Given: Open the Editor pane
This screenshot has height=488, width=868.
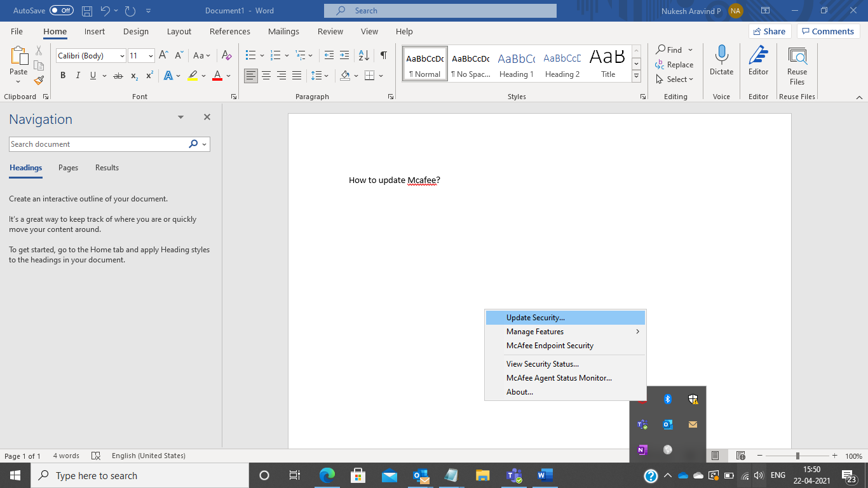Looking at the screenshot, I should [x=758, y=61].
